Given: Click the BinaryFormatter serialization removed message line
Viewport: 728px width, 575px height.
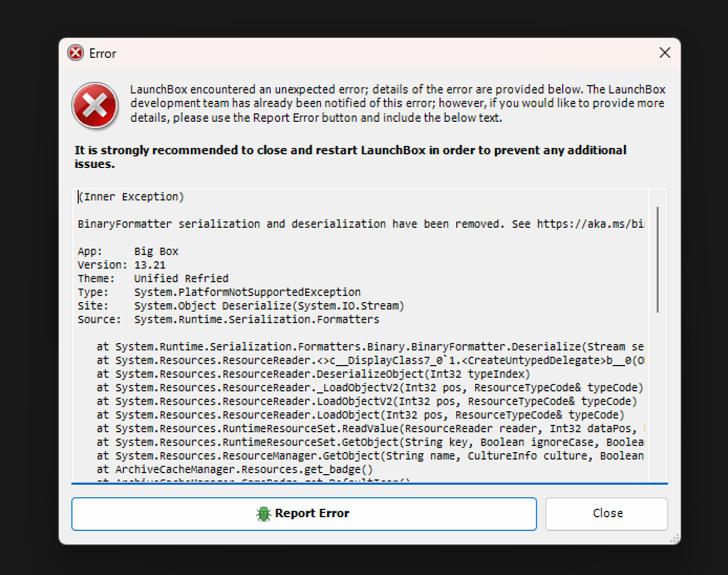Looking at the screenshot, I should pyautogui.click(x=361, y=224).
